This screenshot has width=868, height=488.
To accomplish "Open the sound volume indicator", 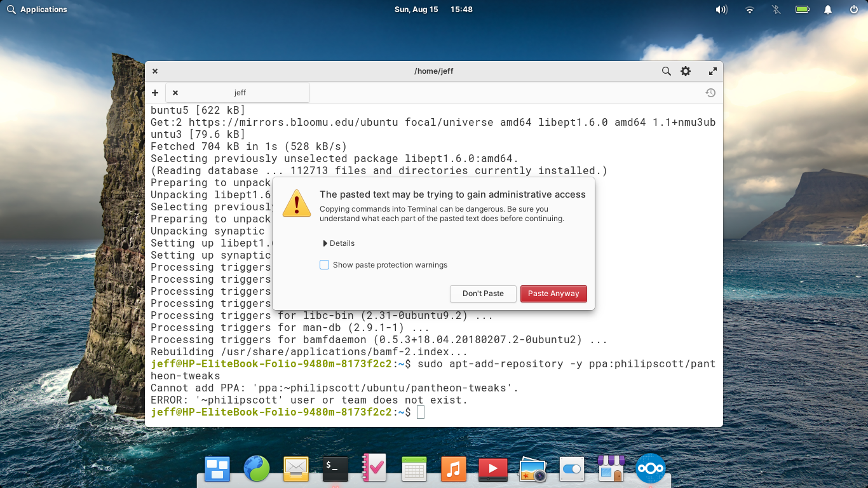I will coord(721,10).
